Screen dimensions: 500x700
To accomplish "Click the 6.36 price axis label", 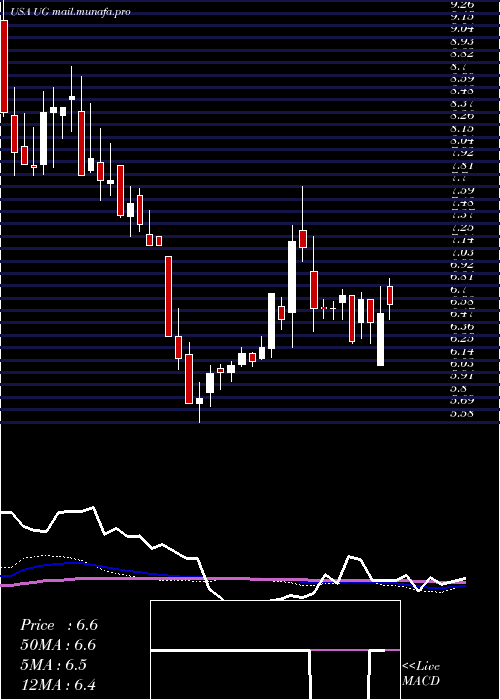I will point(462,327).
